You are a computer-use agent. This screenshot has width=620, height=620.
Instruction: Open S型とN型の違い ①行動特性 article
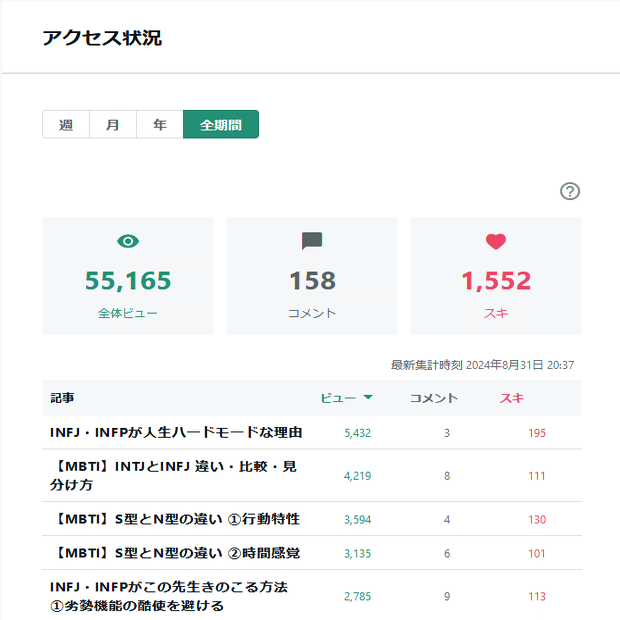point(175,519)
